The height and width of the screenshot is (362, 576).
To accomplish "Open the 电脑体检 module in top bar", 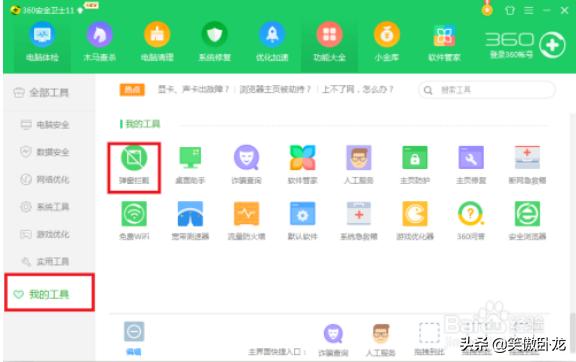I will (42, 42).
